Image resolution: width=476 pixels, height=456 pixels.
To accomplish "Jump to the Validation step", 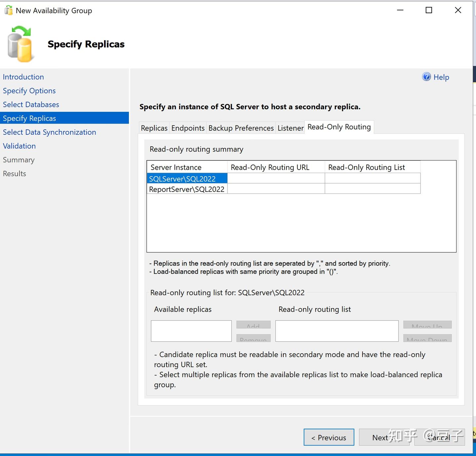I will (x=19, y=146).
